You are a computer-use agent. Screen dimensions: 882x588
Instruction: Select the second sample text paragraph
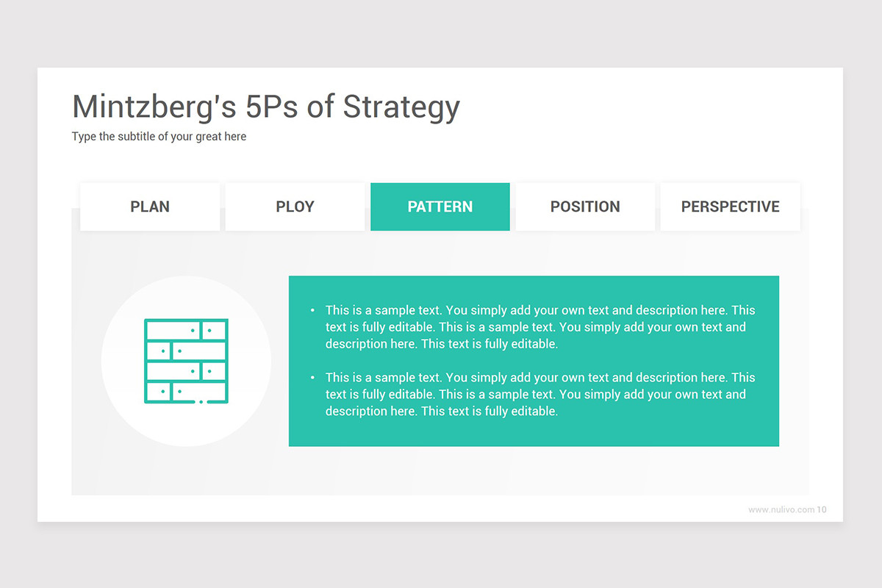tap(540, 395)
